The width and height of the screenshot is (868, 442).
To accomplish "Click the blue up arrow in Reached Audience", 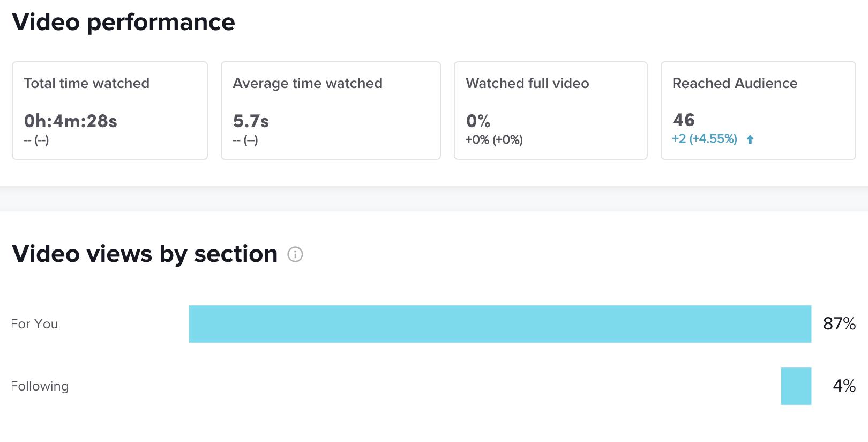I will click(x=750, y=139).
